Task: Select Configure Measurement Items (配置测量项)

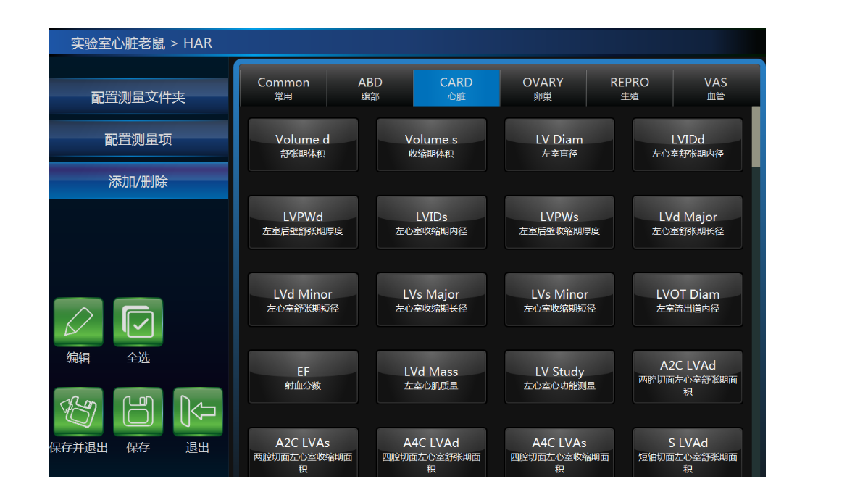Action: pos(138,139)
